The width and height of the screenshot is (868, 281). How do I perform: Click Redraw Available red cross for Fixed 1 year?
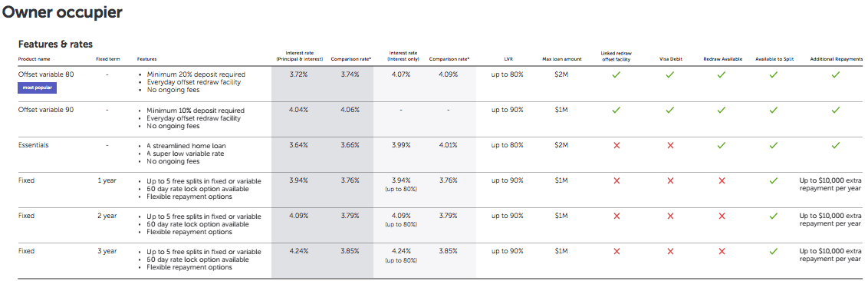(x=722, y=180)
